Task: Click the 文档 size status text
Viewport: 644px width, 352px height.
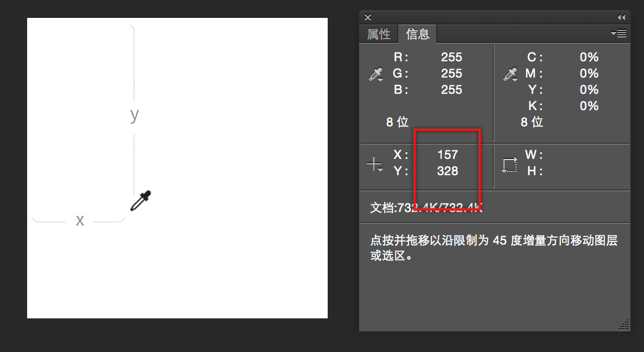Action: tap(426, 208)
